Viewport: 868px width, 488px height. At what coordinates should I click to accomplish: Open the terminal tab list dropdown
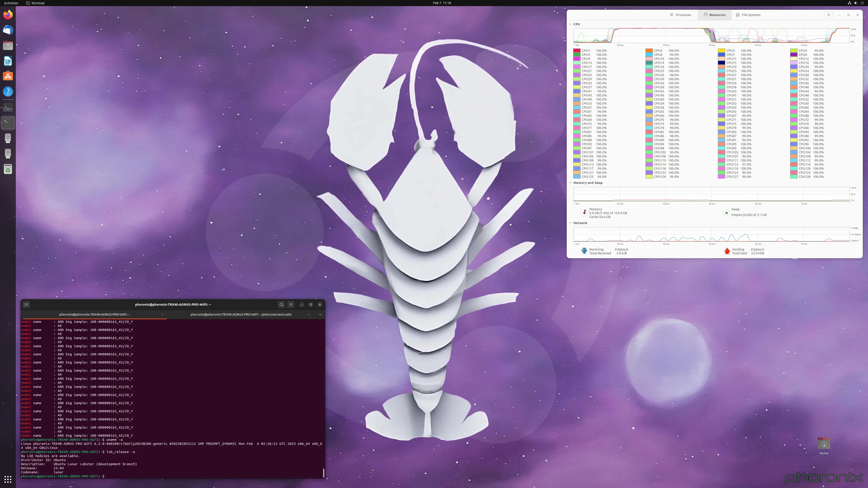(x=320, y=314)
